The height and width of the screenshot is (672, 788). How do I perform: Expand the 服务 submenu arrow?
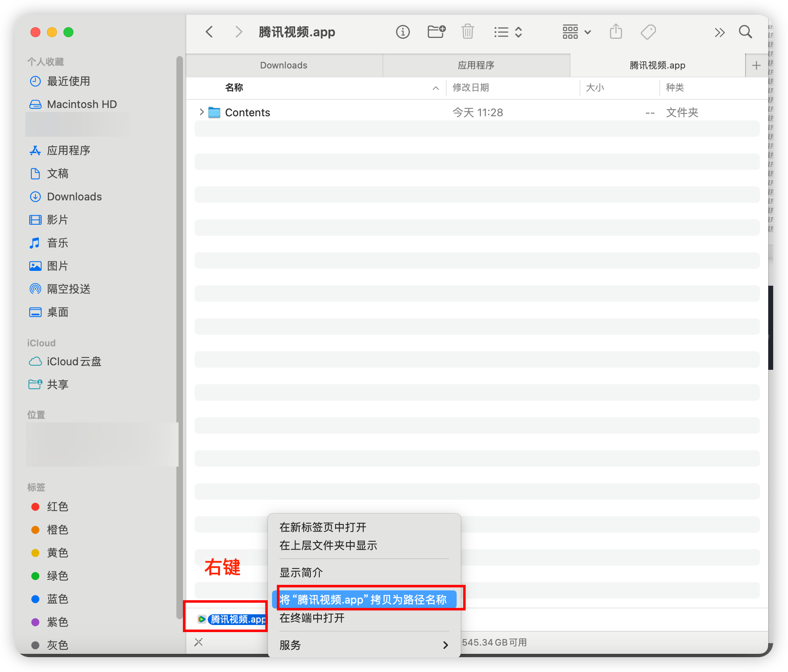pyautogui.click(x=446, y=645)
